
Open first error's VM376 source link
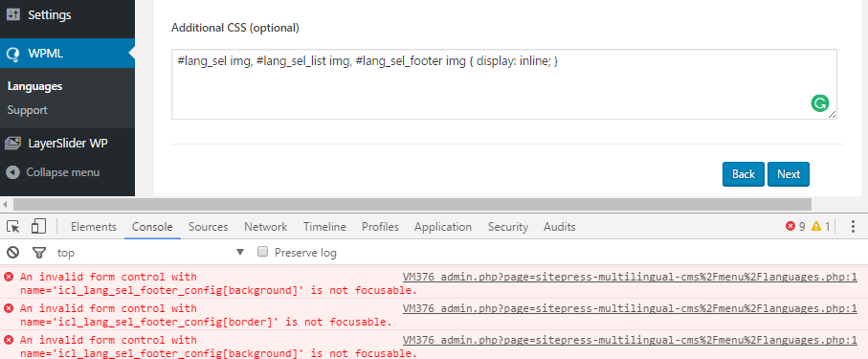tap(630, 277)
